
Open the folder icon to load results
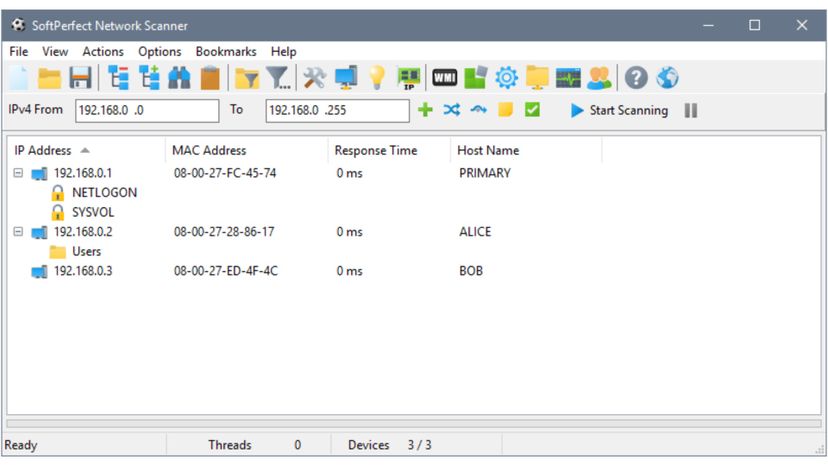click(x=50, y=78)
